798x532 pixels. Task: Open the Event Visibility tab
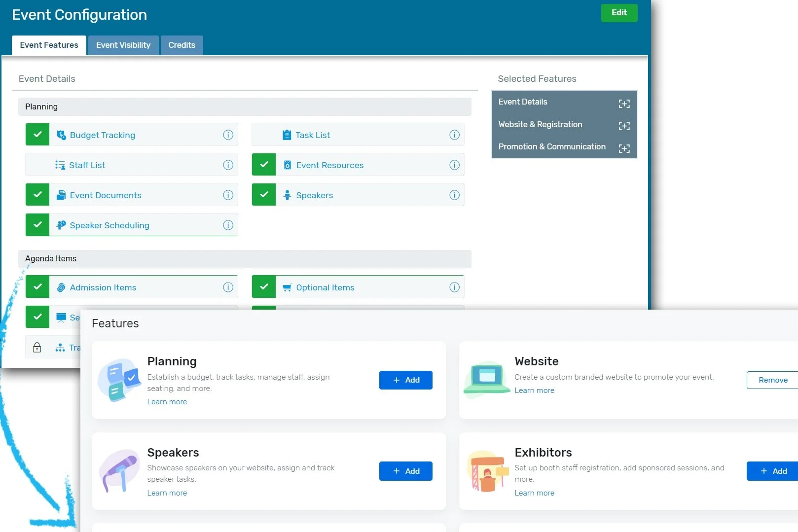(x=123, y=45)
